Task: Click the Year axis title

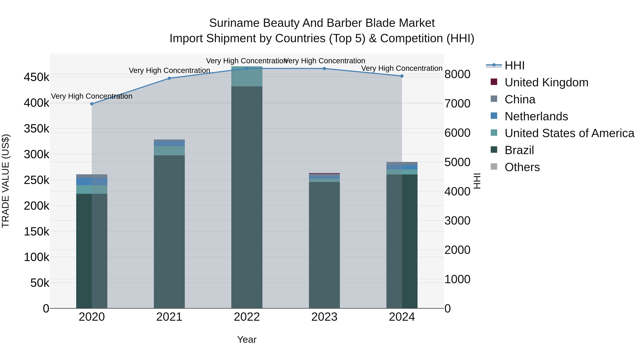Action: (247, 339)
